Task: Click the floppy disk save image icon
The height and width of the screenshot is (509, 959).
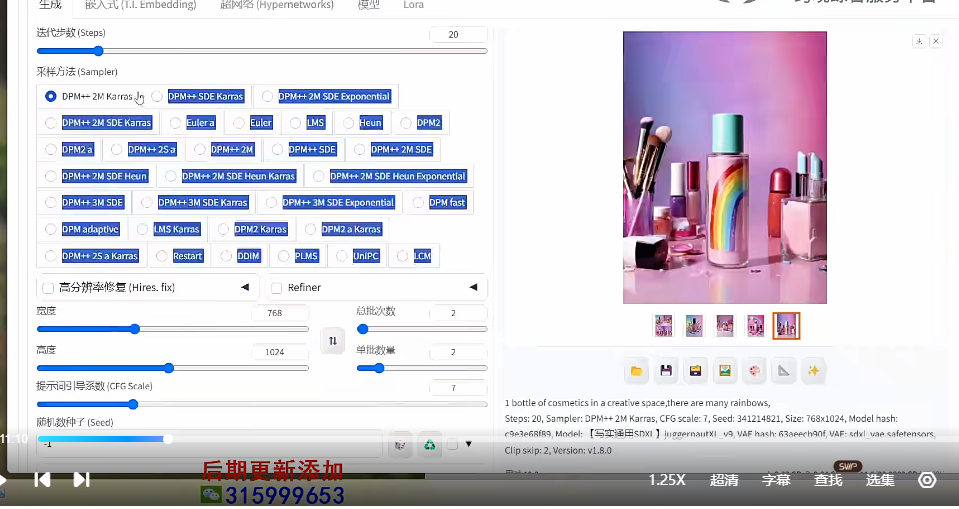Action: (666, 371)
